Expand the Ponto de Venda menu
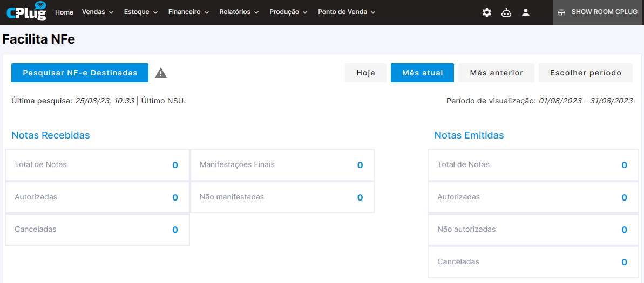 coord(347,12)
